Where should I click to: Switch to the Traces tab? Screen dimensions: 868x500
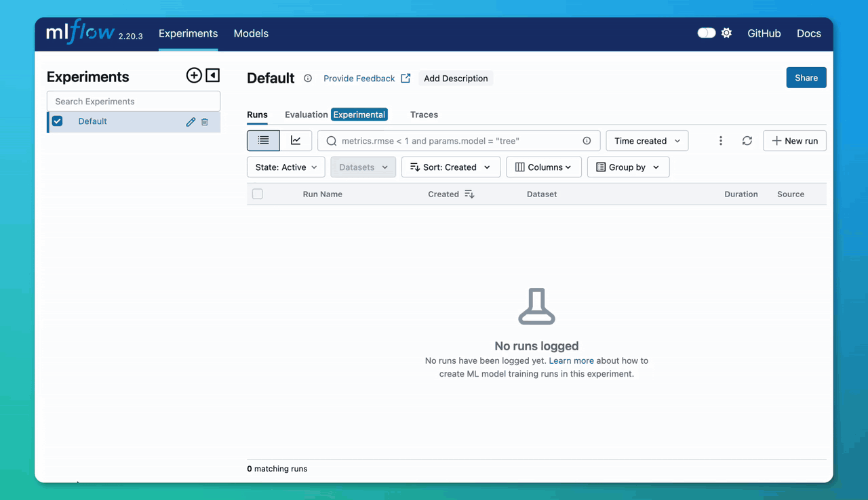pos(424,114)
